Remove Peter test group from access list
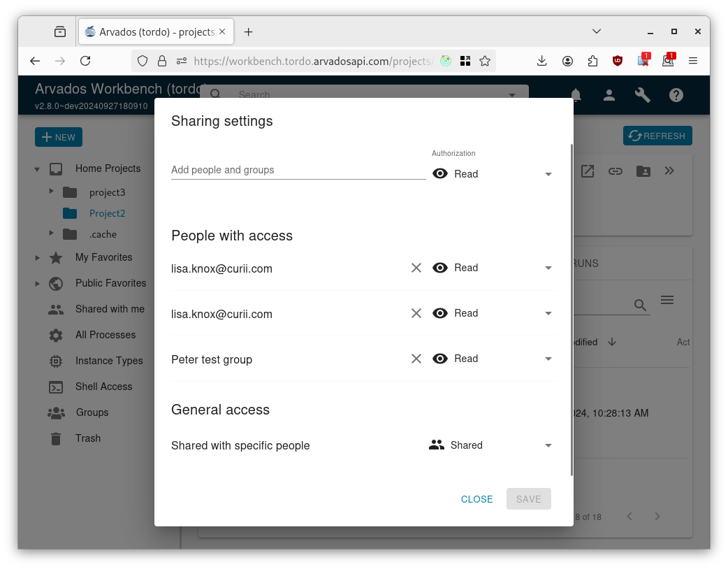 (416, 359)
